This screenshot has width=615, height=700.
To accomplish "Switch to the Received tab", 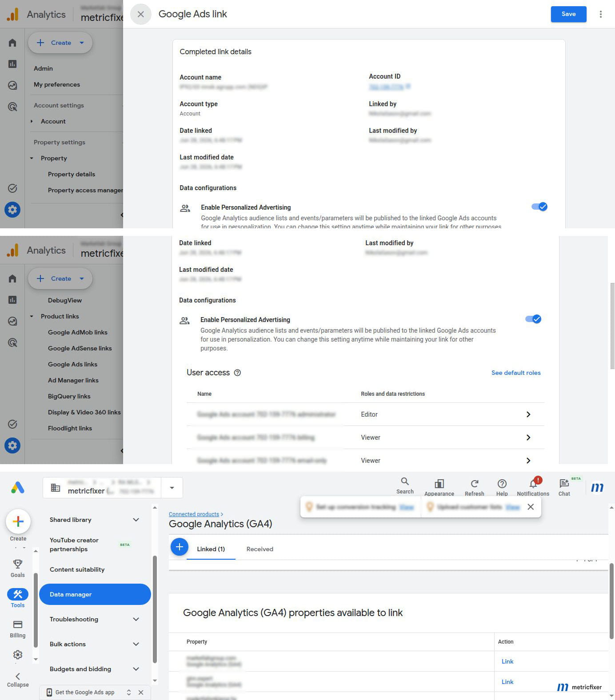I will (260, 549).
